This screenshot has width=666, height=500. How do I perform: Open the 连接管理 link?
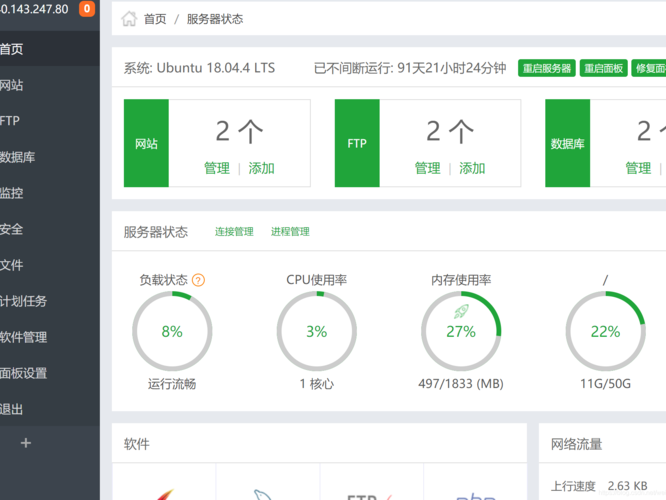[234, 232]
